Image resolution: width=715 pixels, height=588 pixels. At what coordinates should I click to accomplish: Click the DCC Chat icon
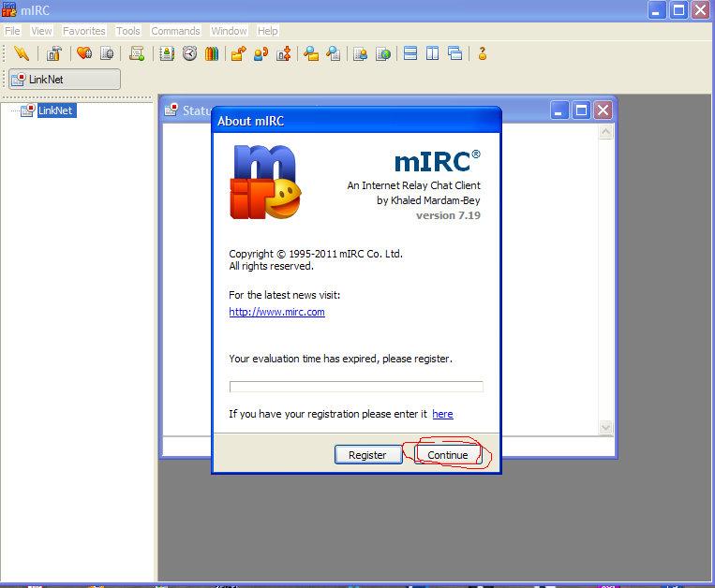click(261, 53)
